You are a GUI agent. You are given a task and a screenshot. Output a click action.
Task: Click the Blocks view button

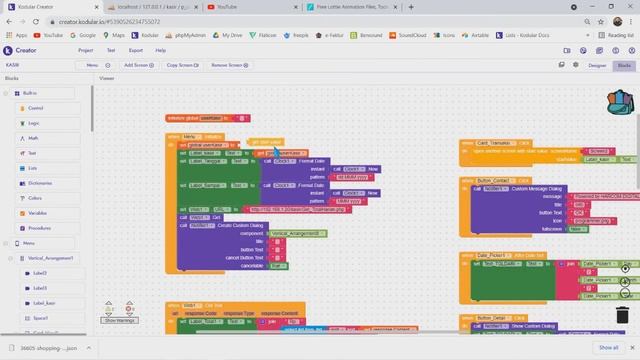(624, 65)
